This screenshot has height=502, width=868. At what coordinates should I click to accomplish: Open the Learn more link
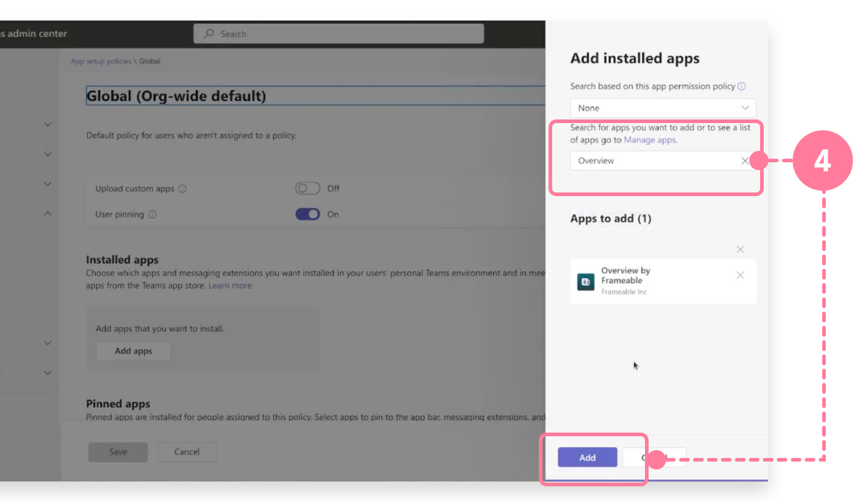coord(230,285)
